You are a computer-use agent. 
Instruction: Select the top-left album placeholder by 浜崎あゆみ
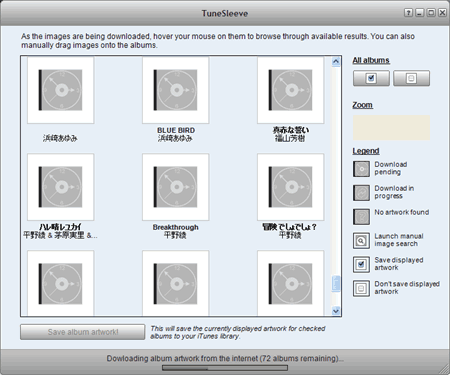click(x=61, y=90)
